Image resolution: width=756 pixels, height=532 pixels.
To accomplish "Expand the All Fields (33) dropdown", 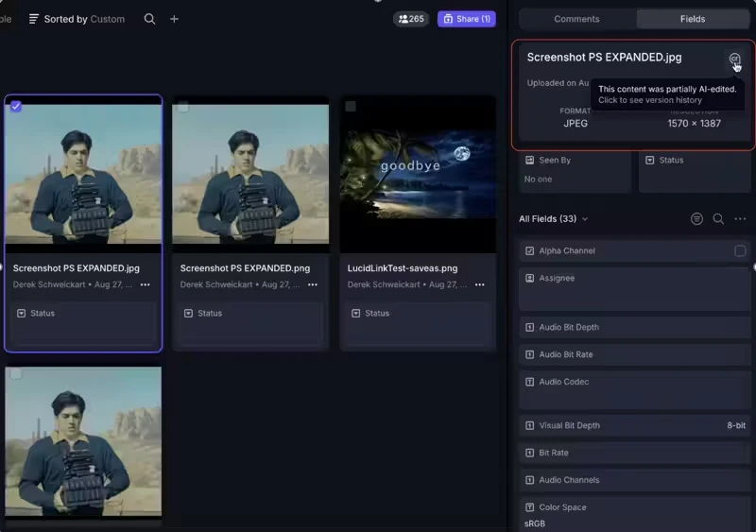I will (x=554, y=219).
